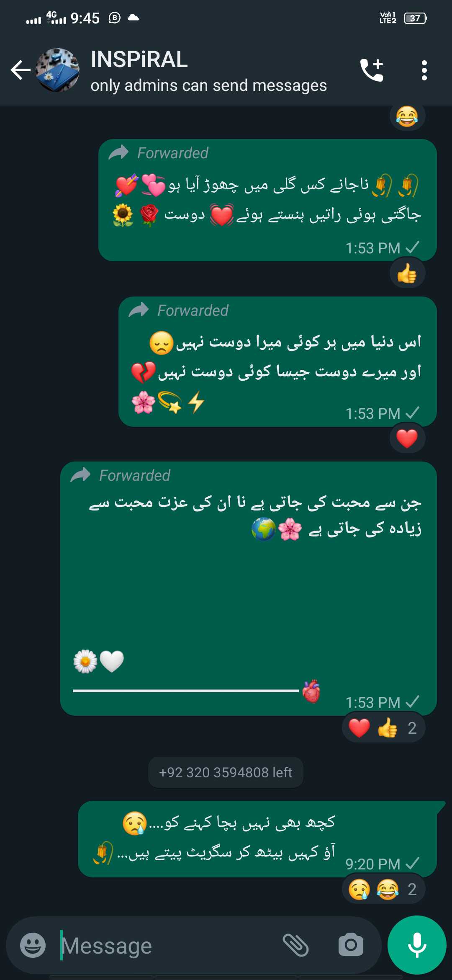Screen dimensions: 452x980
Task: Tap the back arrow to leave chat
Action: tap(21, 70)
